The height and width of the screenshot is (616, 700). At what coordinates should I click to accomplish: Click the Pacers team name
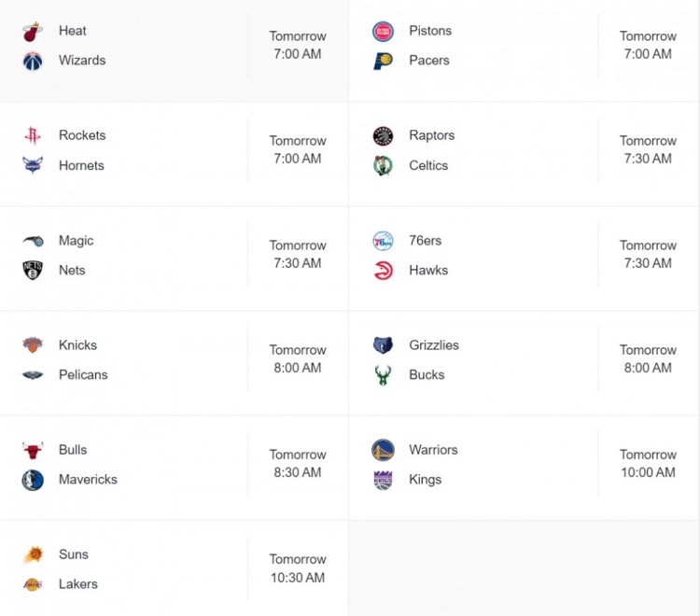click(429, 61)
